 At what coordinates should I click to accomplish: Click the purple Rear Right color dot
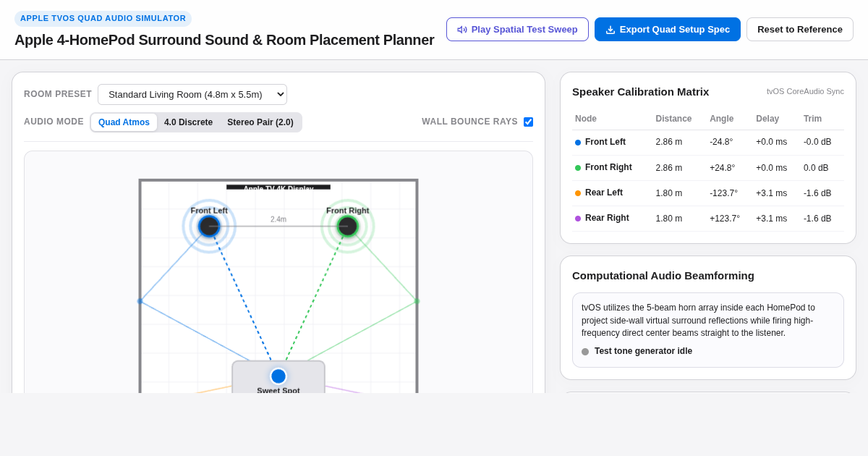pos(578,219)
